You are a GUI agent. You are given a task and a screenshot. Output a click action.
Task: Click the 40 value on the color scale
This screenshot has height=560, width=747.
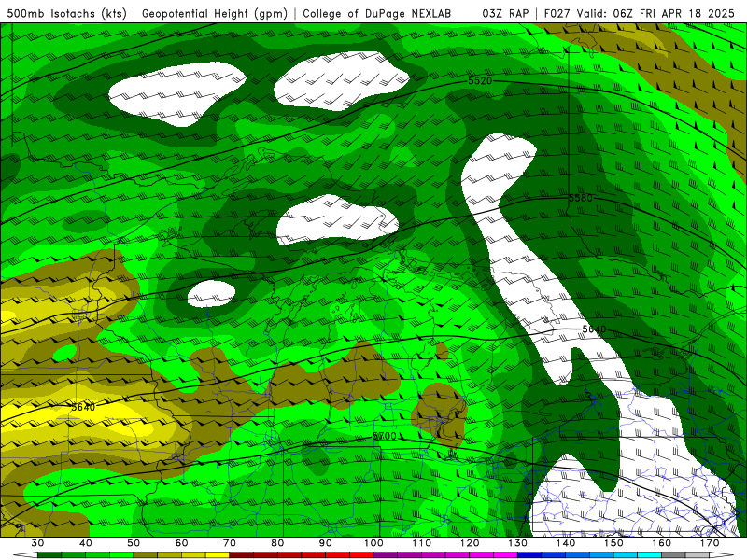click(86, 543)
